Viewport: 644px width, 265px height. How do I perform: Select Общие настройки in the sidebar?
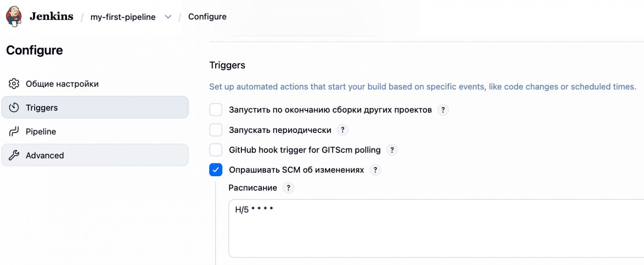[x=95, y=84]
